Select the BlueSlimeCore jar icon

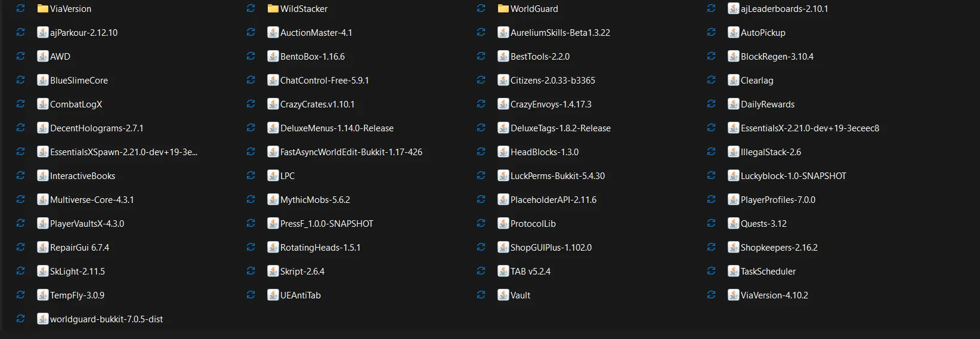point(43,80)
